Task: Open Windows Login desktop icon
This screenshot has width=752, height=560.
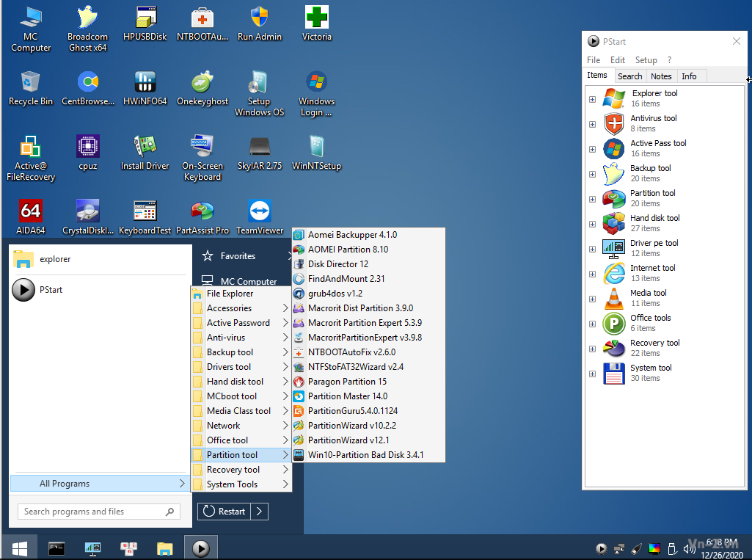Action: 316,93
